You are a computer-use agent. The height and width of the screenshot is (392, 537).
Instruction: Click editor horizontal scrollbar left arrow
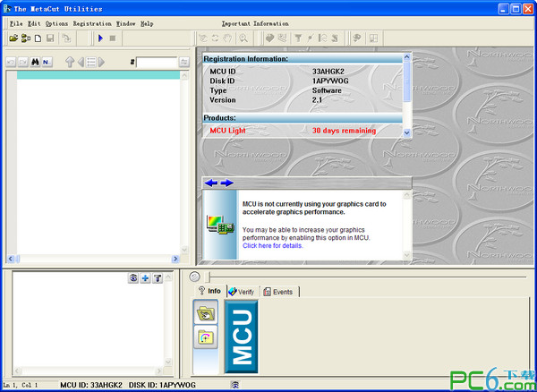10,260
